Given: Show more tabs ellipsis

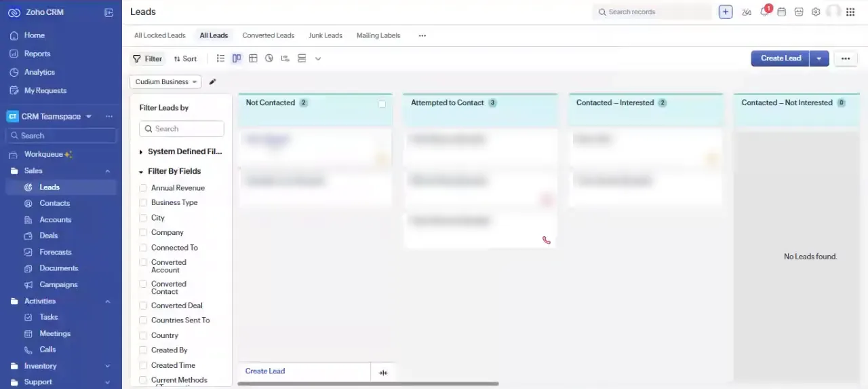Looking at the screenshot, I should 422,36.
